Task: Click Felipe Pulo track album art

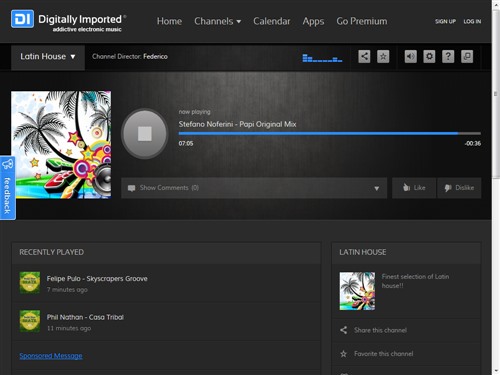Action: (x=30, y=282)
